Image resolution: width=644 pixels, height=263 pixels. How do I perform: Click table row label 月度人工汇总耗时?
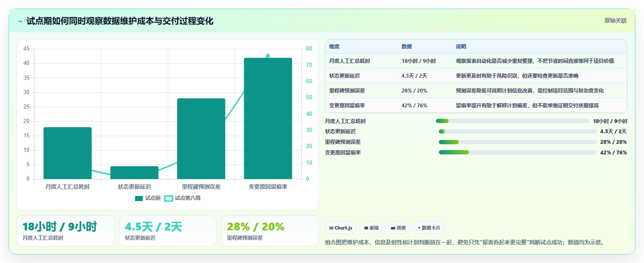tap(350, 61)
